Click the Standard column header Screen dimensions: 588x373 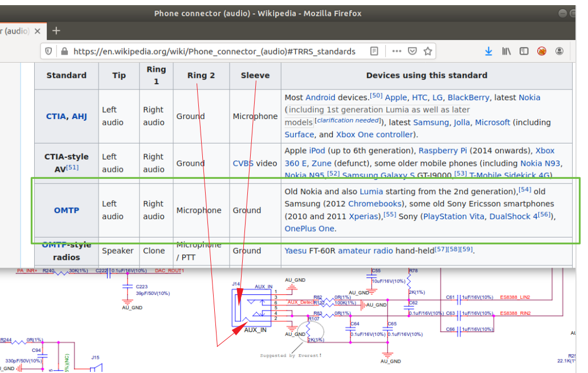pos(66,75)
